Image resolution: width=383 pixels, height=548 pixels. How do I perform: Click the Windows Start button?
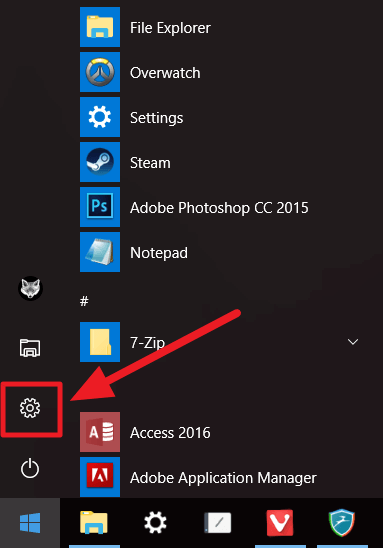point(30,523)
